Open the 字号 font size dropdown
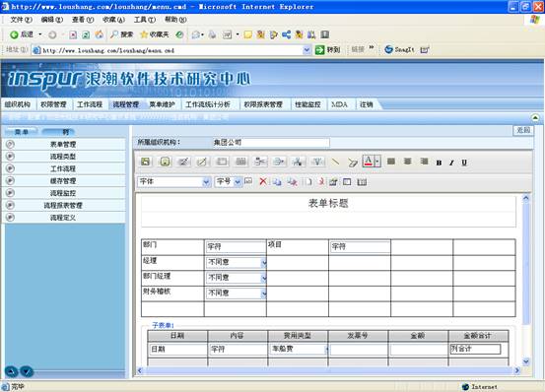 click(x=238, y=181)
